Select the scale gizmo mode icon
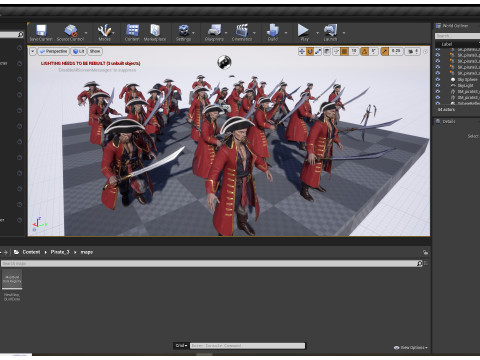The image size is (480, 360). [x=318, y=51]
